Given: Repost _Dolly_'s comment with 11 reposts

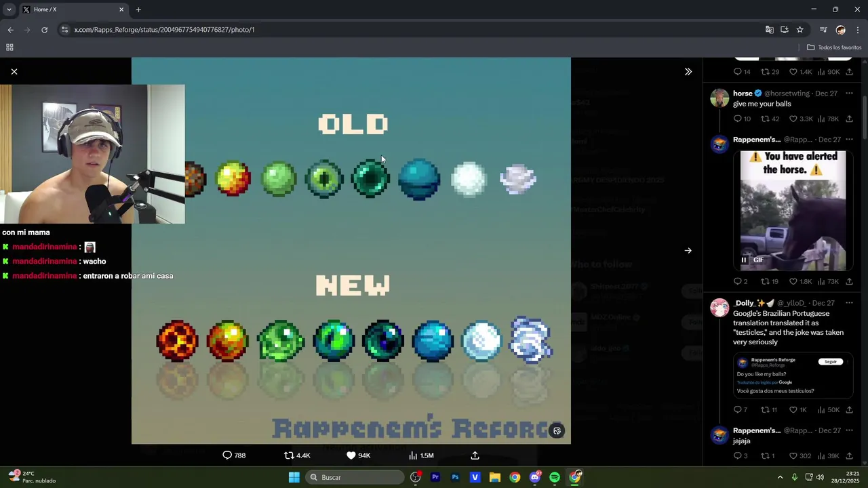Looking at the screenshot, I should (x=770, y=409).
